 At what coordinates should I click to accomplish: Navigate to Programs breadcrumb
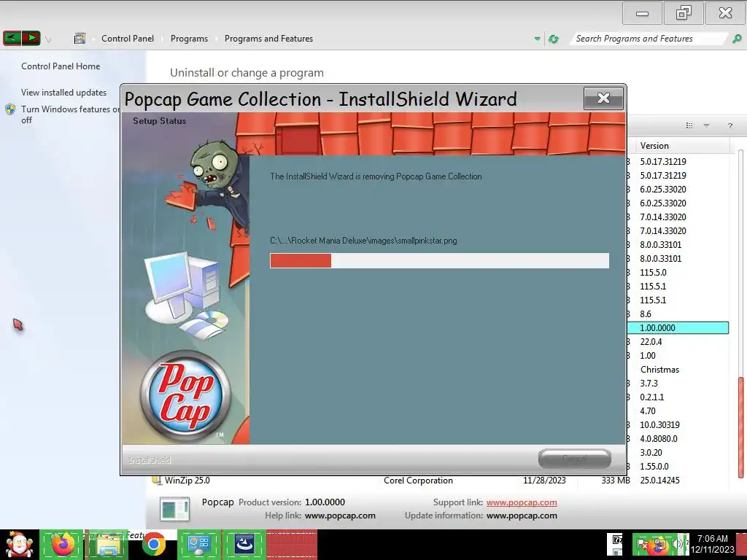point(189,39)
